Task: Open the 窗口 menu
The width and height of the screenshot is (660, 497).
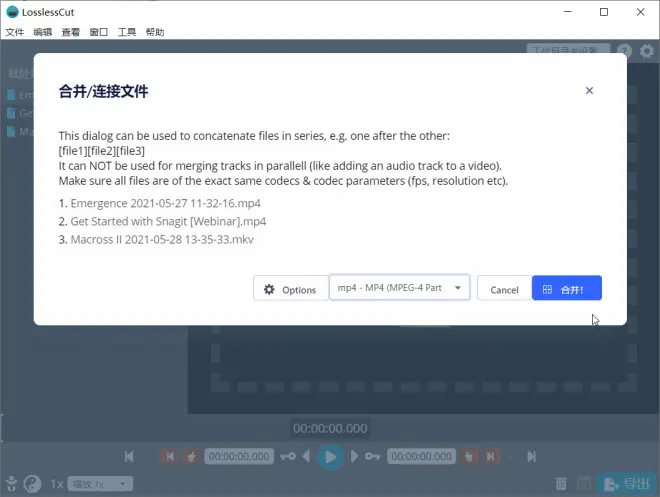Action: pos(99,32)
